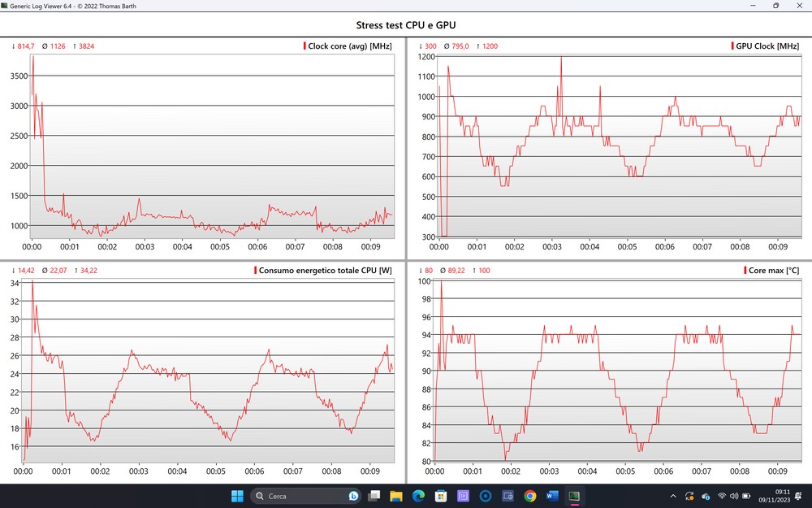
Task: Click the CPU power minimum value '14,42'
Action: click(x=27, y=271)
